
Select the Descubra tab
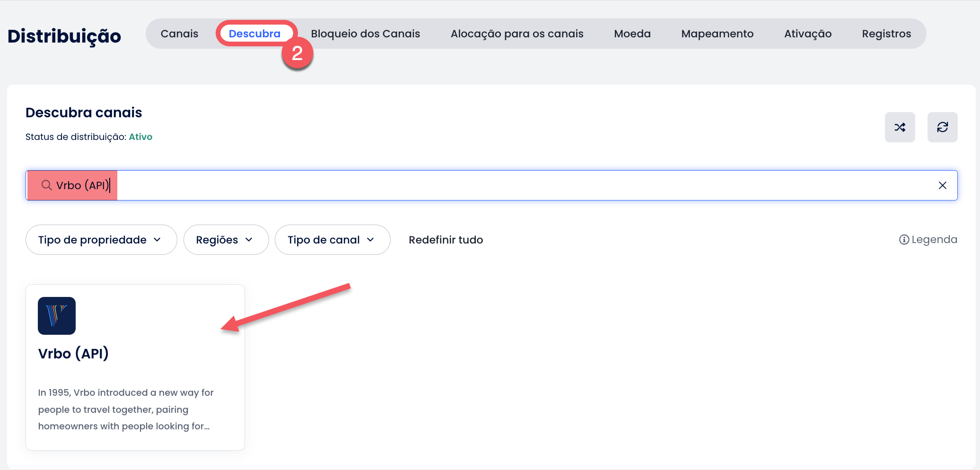coord(254,34)
